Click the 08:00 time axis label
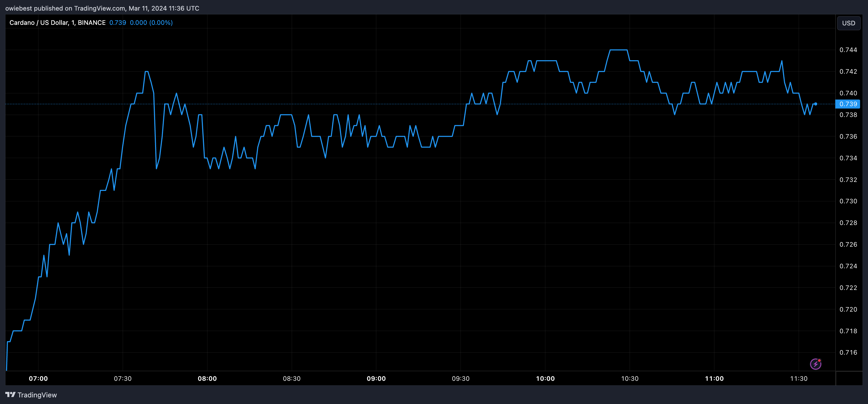Viewport: 868px width, 404px height. coord(207,378)
